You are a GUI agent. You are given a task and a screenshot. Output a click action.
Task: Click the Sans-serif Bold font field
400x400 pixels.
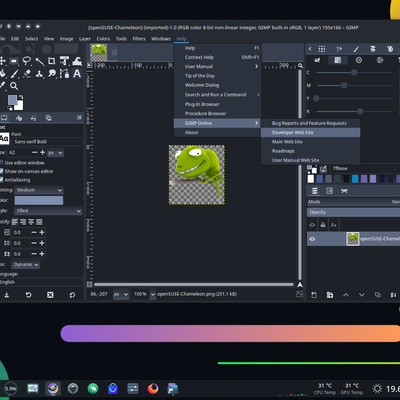tap(48, 142)
